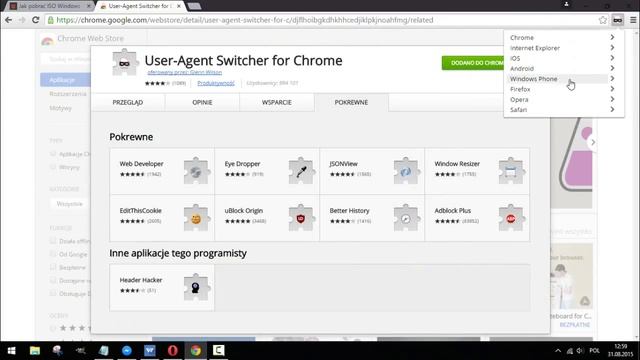
Task: Show hidden system tray icons
Action: [558, 351]
